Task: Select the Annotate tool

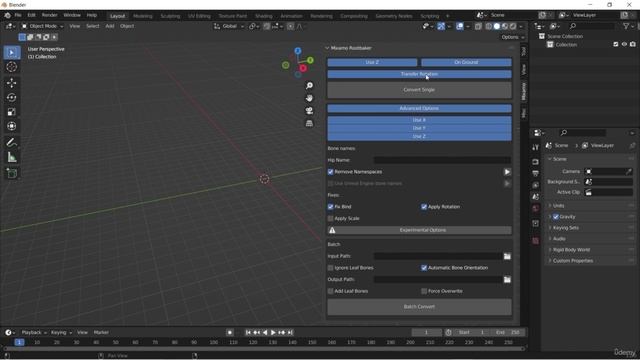Action: 12,142
